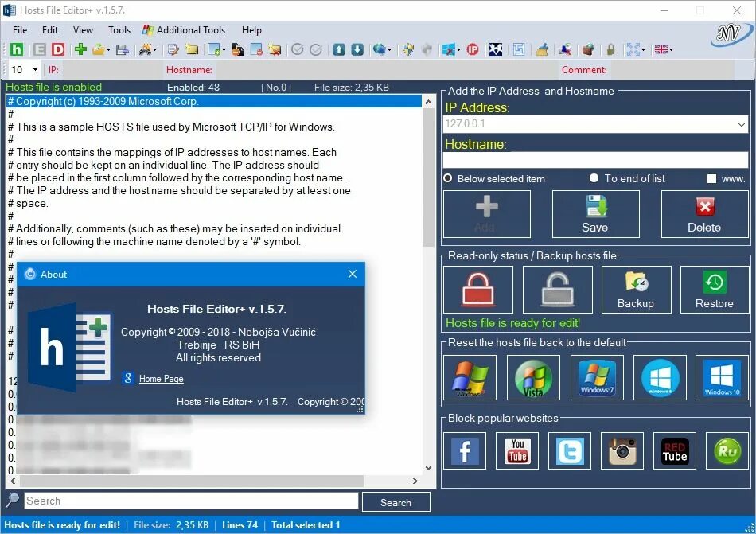Open the Help menu
This screenshot has height=534, width=756.
click(x=251, y=30)
